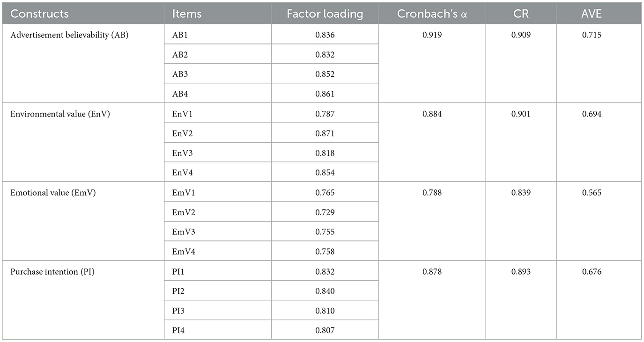Click the Environmental value (EnV) cell

click(x=60, y=114)
